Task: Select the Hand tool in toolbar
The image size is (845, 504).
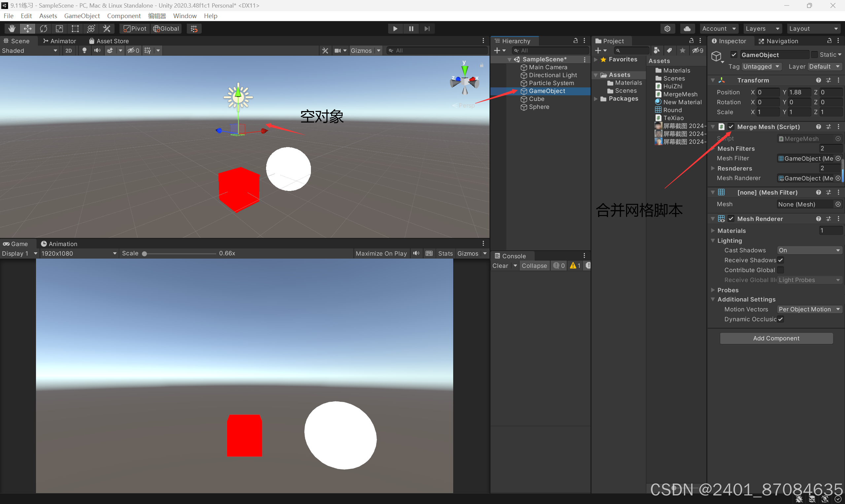Action: [12, 28]
